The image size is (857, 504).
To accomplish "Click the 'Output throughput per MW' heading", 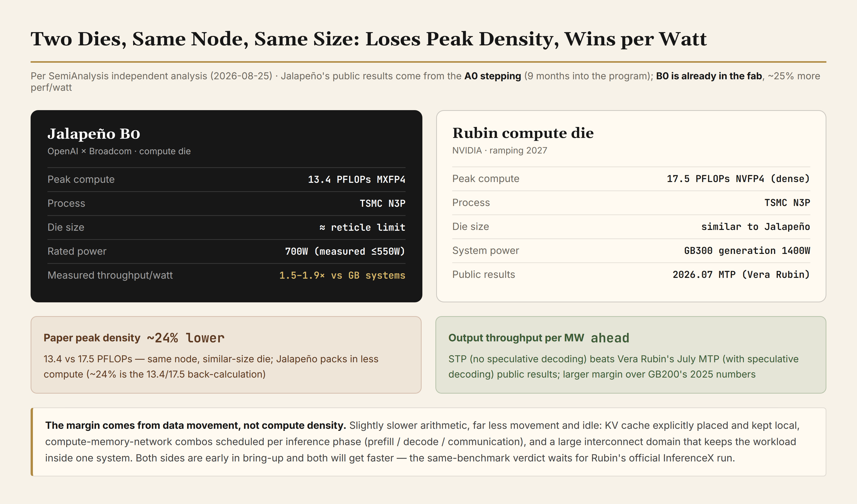I will tap(516, 338).
